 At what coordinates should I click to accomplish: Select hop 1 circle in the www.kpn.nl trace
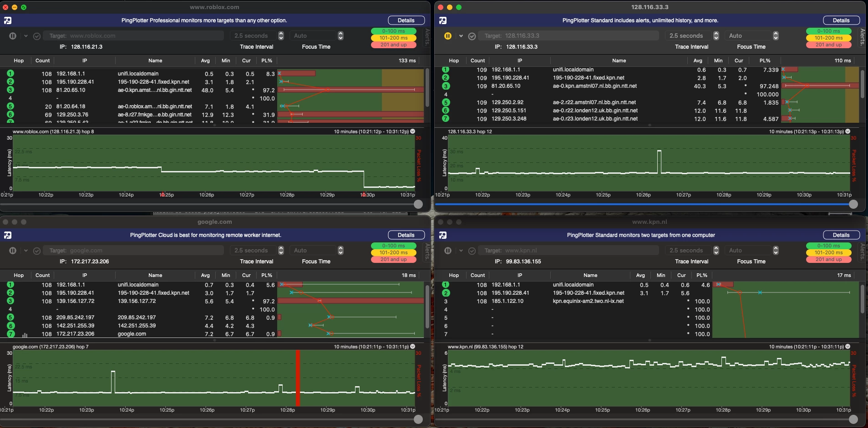[446, 285]
